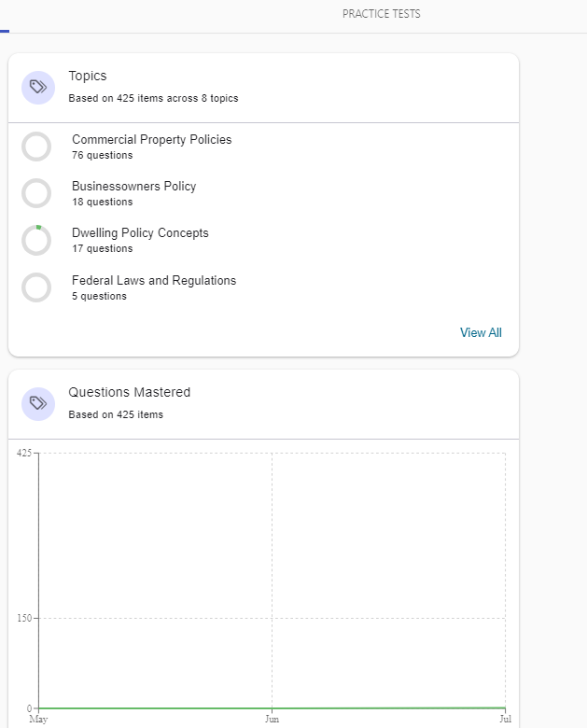Click the Questions Mastered card heading
This screenshot has height=728, width=587.
pyautogui.click(x=129, y=392)
